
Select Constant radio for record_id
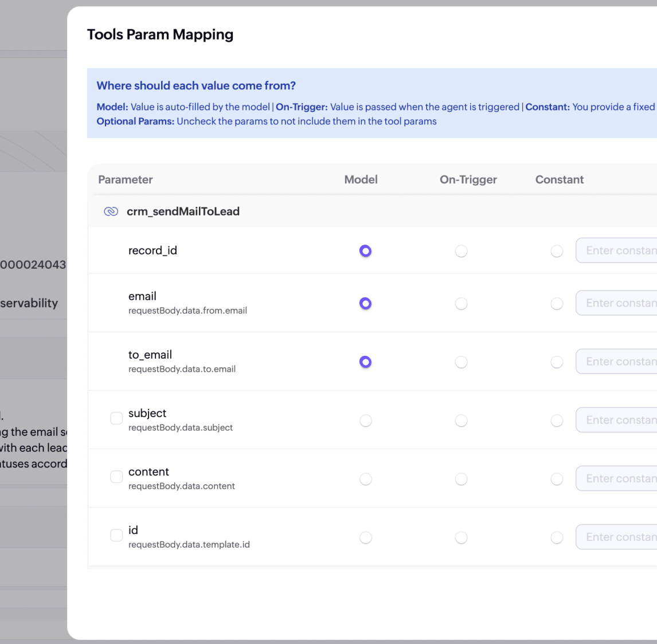(x=557, y=251)
